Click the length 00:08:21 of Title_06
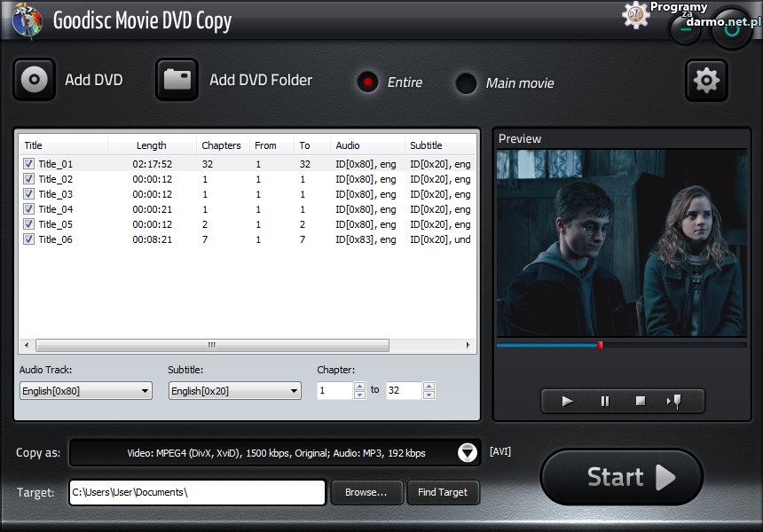The width and height of the screenshot is (763, 532). click(153, 239)
